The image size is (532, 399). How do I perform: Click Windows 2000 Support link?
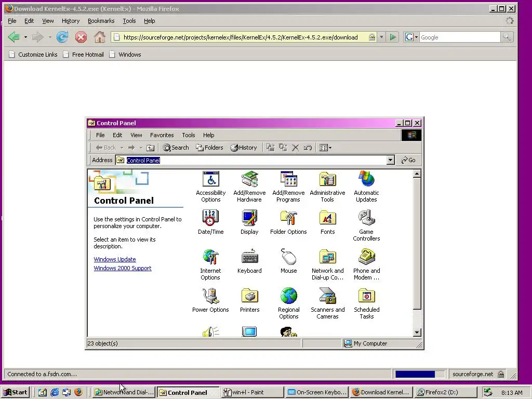coord(123,268)
